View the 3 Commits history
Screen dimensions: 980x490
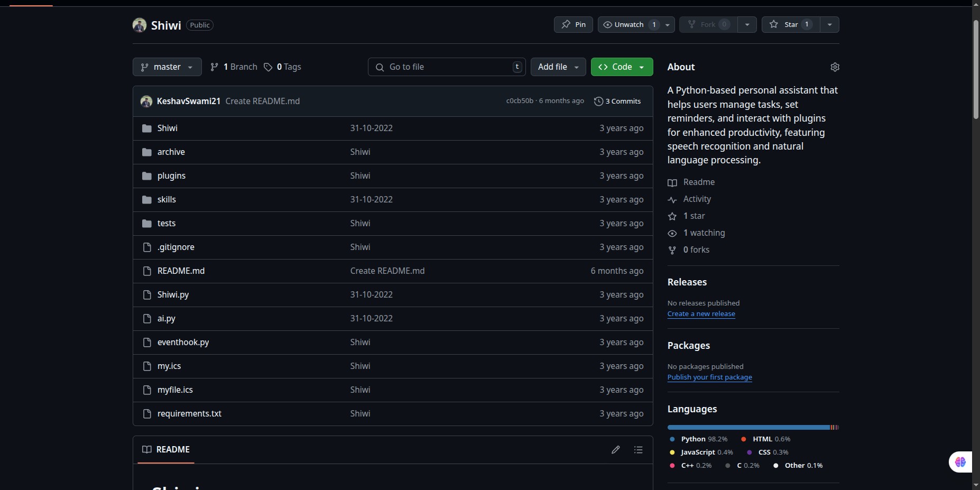point(617,101)
